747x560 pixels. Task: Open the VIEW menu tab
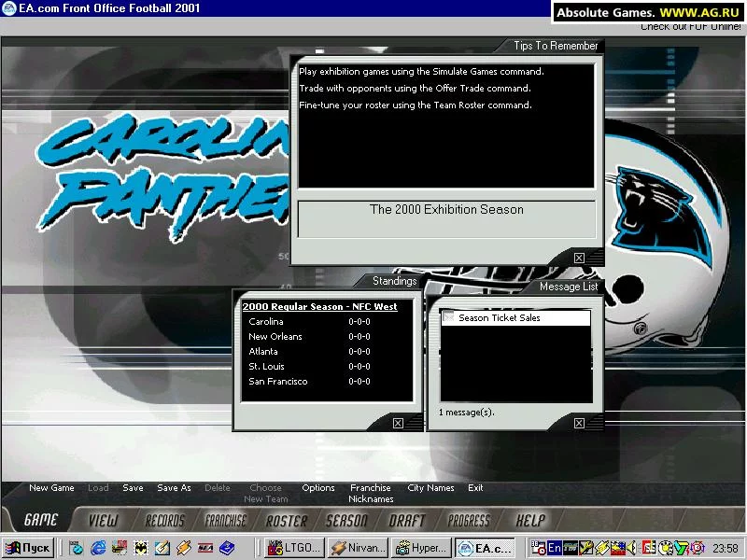[x=103, y=521]
